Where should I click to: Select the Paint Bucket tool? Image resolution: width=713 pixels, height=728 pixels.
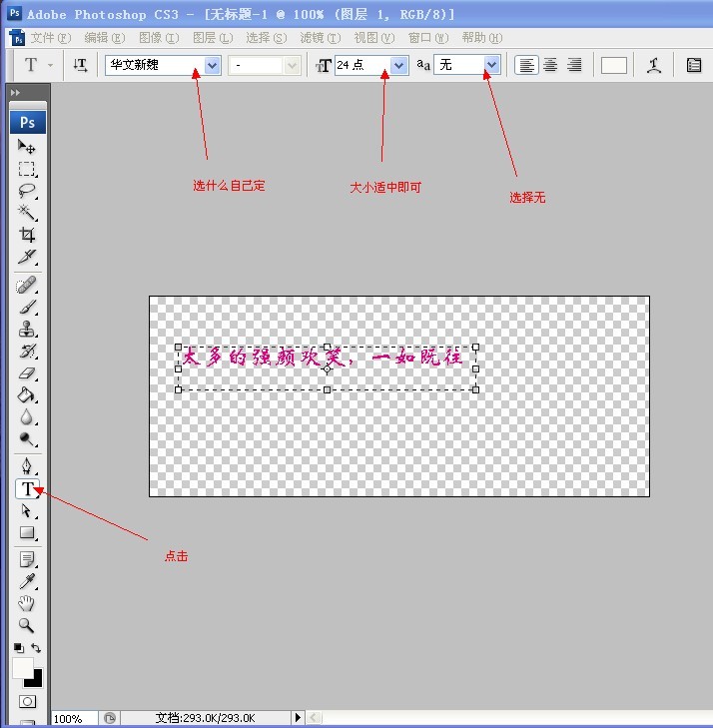[26, 395]
